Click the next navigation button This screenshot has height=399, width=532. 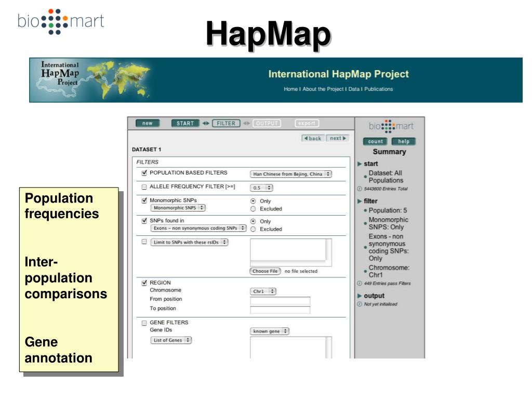pyautogui.click(x=338, y=138)
